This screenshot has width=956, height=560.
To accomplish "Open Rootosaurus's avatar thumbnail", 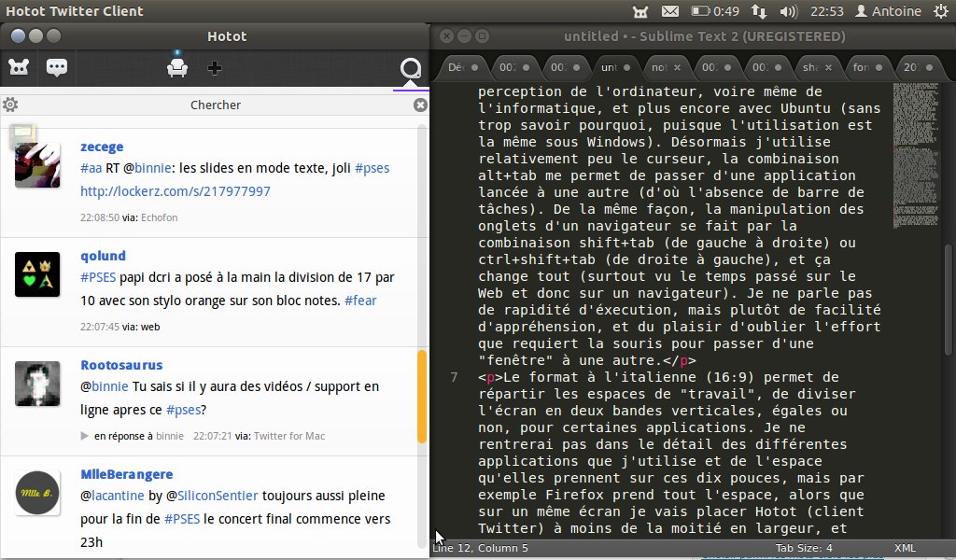I will click(x=37, y=384).
